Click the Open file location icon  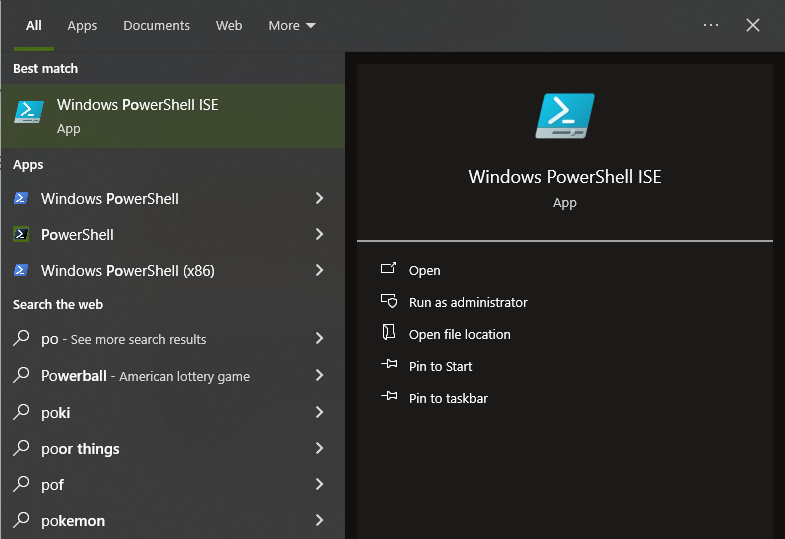tap(388, 332)
